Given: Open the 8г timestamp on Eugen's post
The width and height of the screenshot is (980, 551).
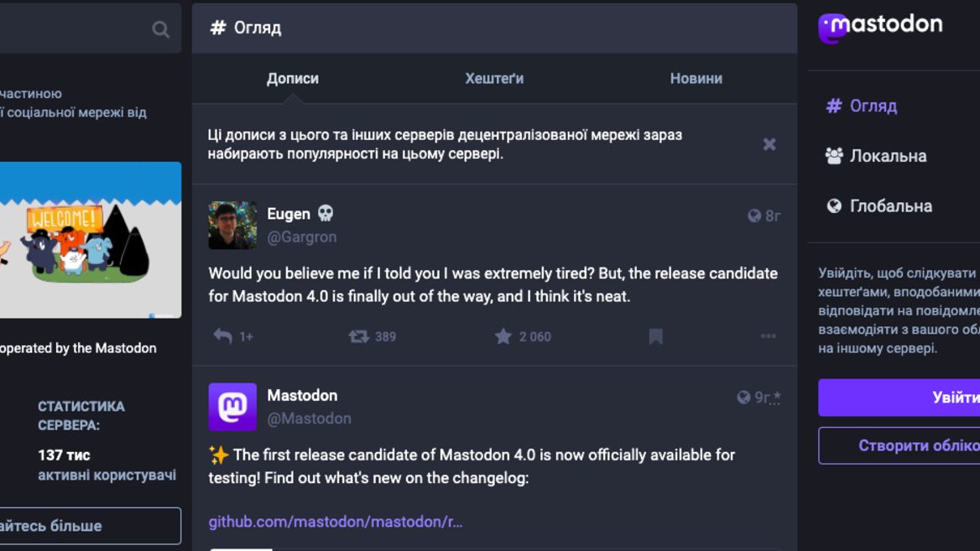Looking at the screenshot, I should [773, 216].
